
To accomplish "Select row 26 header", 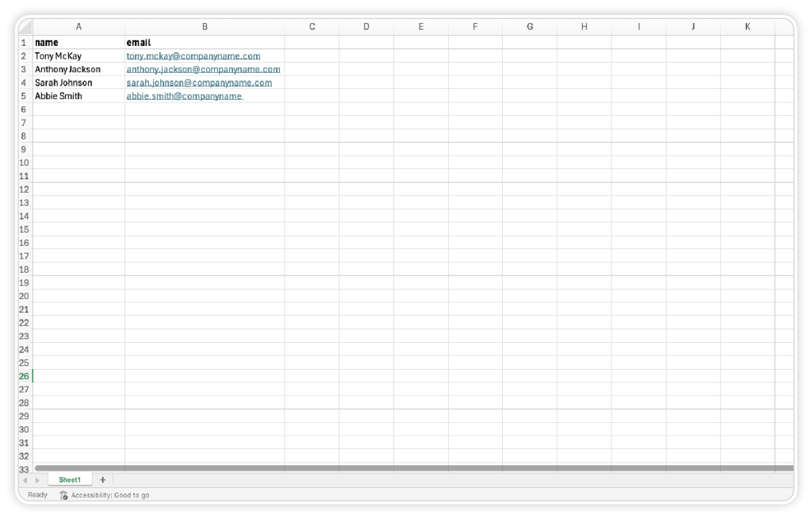I will [x=24, y=376].
